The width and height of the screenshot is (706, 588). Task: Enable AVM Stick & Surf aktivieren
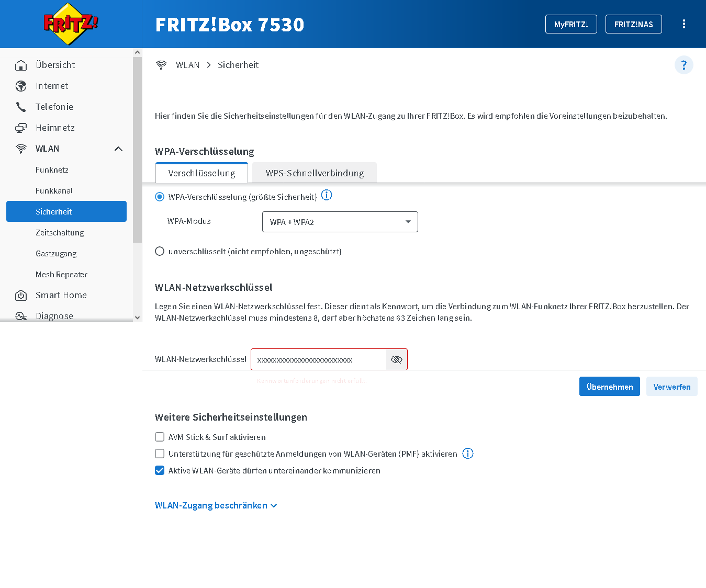[x=160, y=437]
